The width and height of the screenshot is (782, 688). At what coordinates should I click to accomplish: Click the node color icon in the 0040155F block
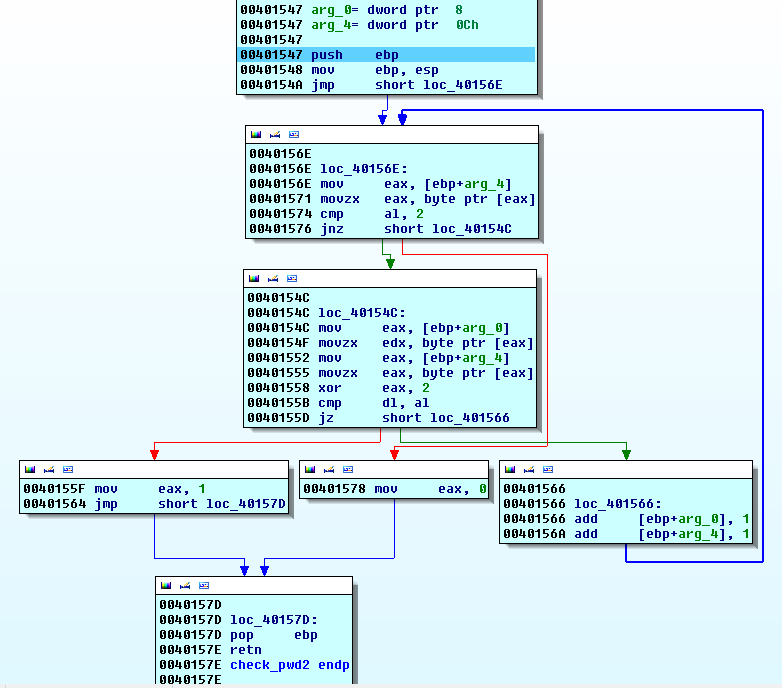[x=30, y=470]
